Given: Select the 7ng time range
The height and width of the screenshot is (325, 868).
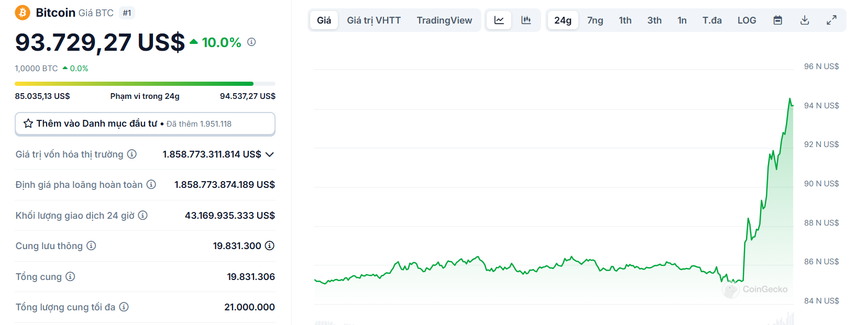Looking at the screenshot, I should pyautogui.click(x=595, y=20).
